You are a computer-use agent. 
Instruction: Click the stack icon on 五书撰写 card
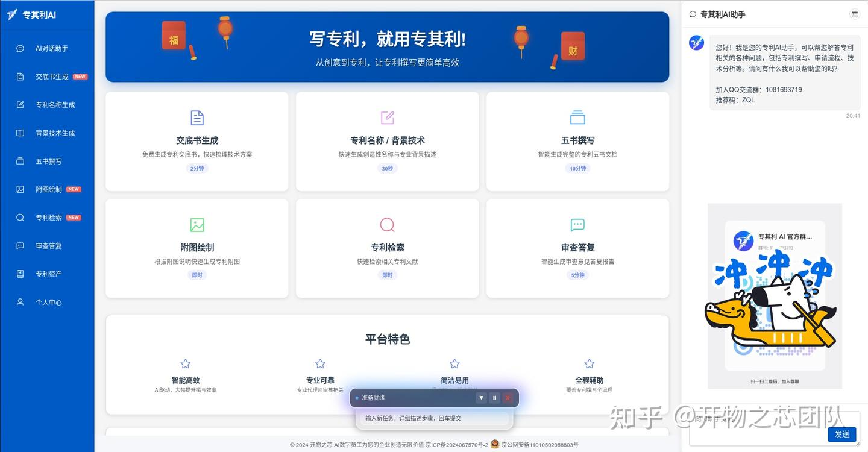(577, 118)
